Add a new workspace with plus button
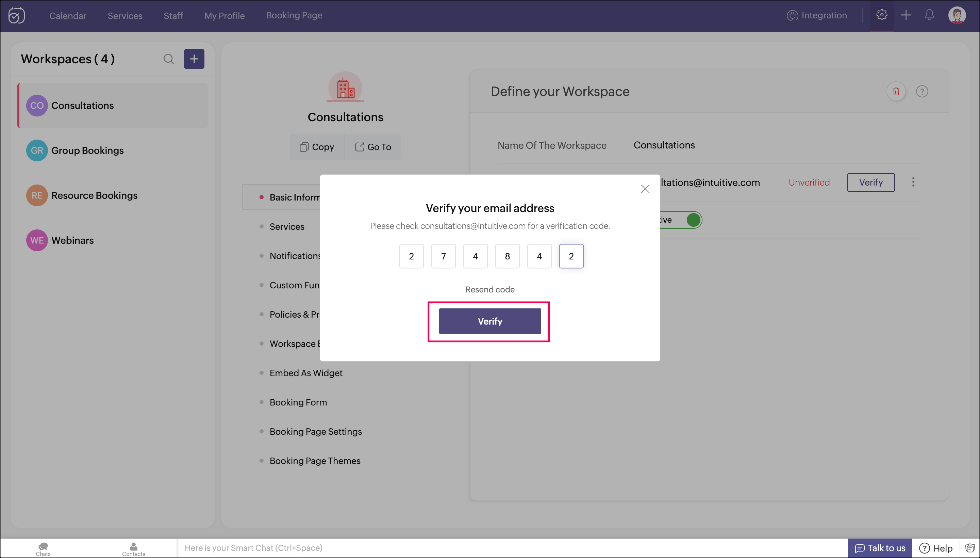The image size is (980, 558). (x=194, y=59)
